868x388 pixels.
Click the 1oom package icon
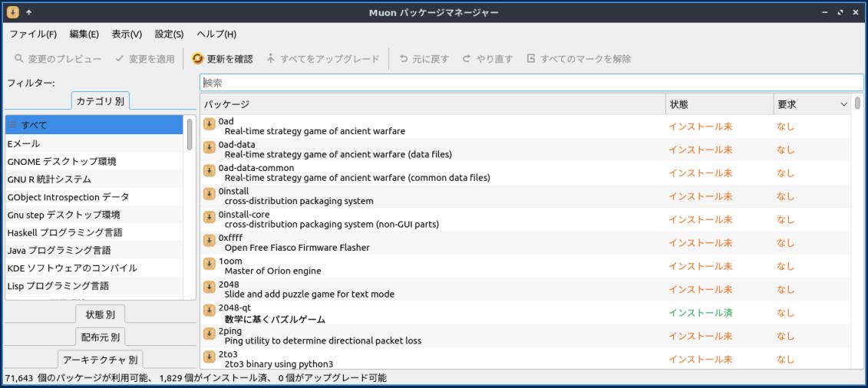coord(210,264)
